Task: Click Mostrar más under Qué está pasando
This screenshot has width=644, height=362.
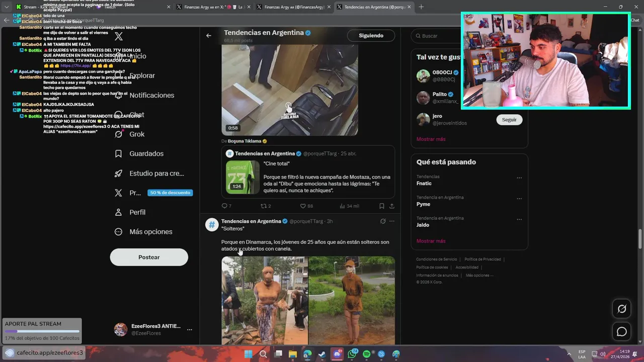Action: click(431, 241)
